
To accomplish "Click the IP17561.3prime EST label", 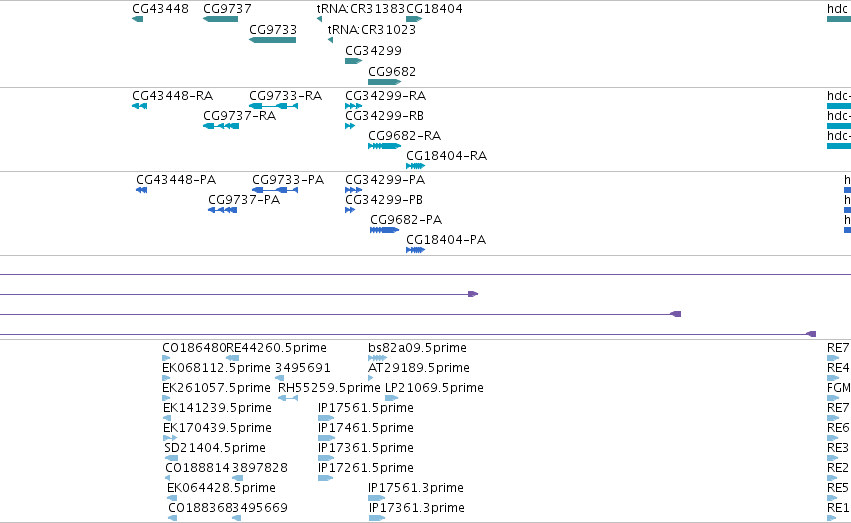I will click(x=416, y=488).
